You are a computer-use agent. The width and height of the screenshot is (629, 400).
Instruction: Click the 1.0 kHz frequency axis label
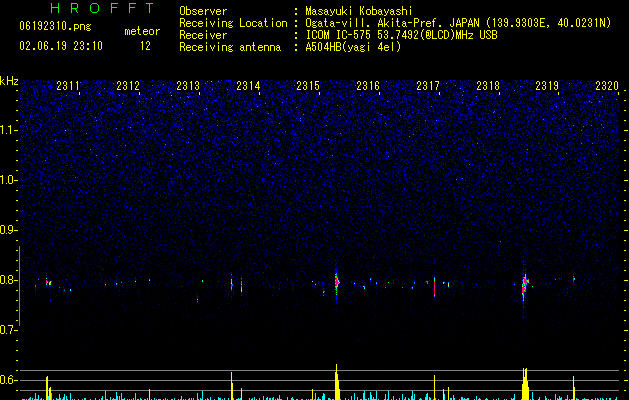click(x=8, y=180)
